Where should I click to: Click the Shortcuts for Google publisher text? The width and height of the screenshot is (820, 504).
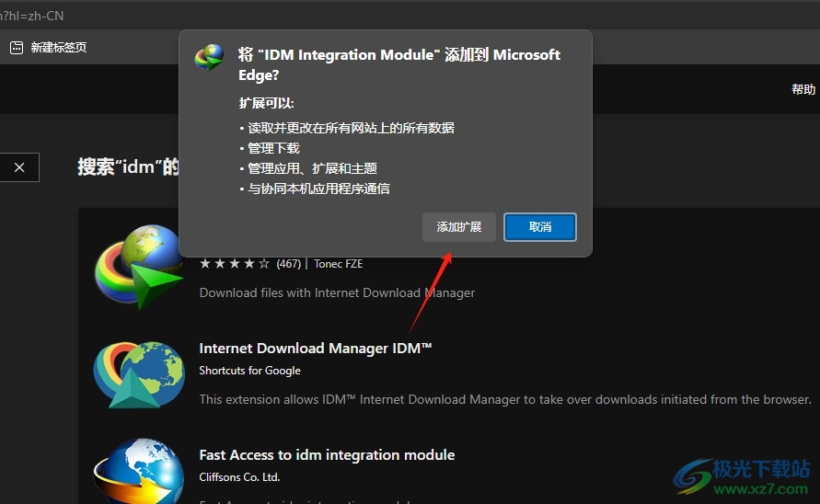[250, 371]
